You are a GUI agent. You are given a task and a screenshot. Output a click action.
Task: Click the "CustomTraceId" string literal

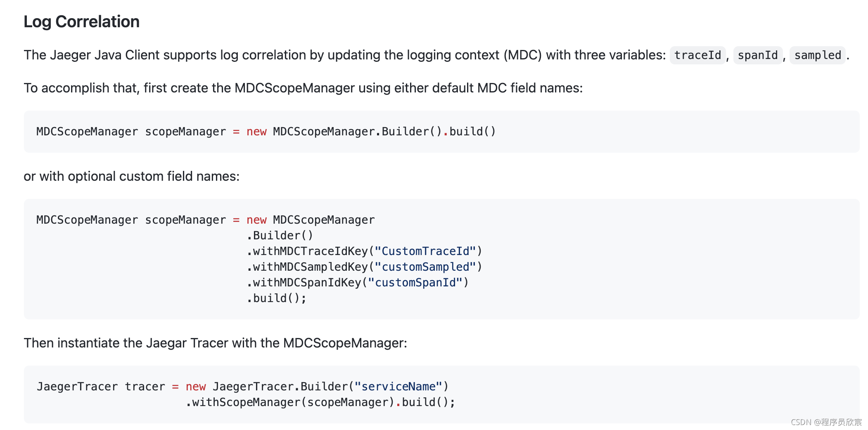[425, 251]
